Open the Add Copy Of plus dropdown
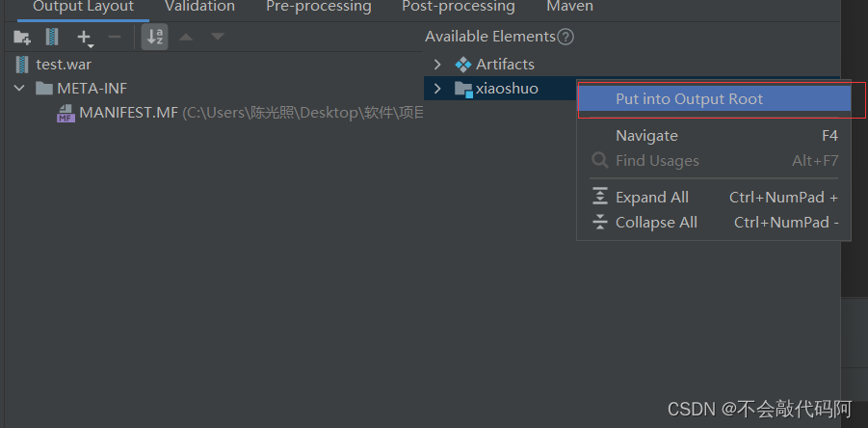 (86, 38)
